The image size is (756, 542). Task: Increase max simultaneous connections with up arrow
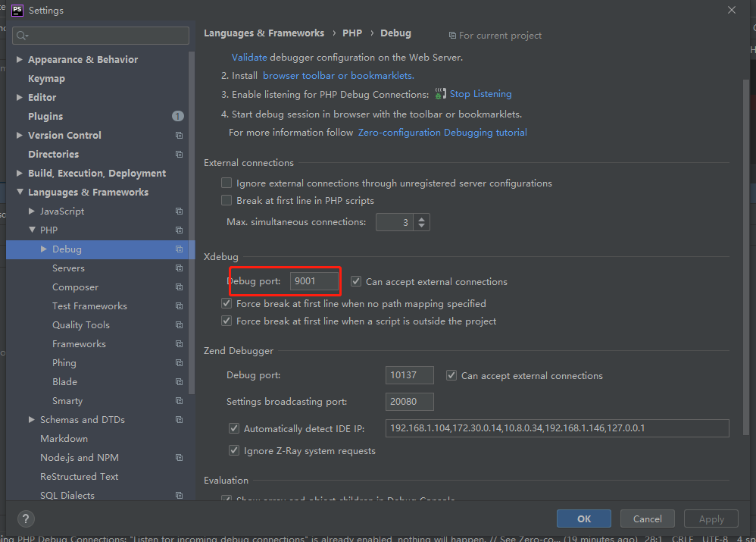[422, 218]
